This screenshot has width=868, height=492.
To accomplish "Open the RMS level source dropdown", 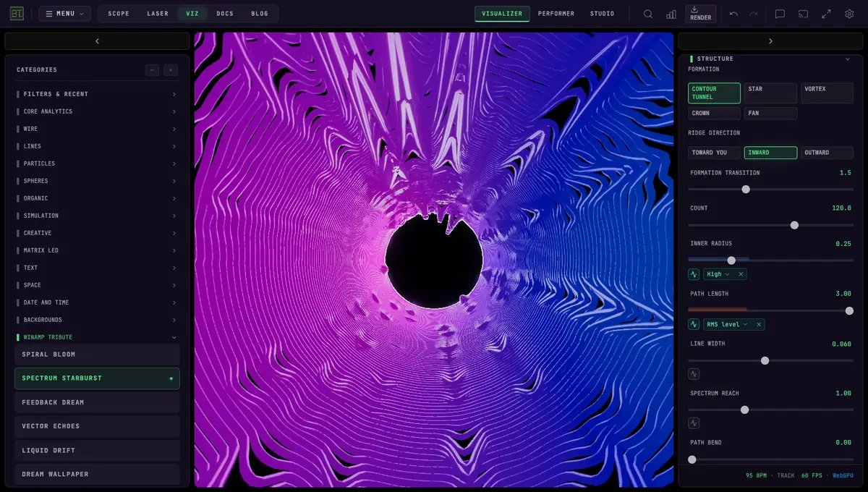I will click(x=727, y=324).
